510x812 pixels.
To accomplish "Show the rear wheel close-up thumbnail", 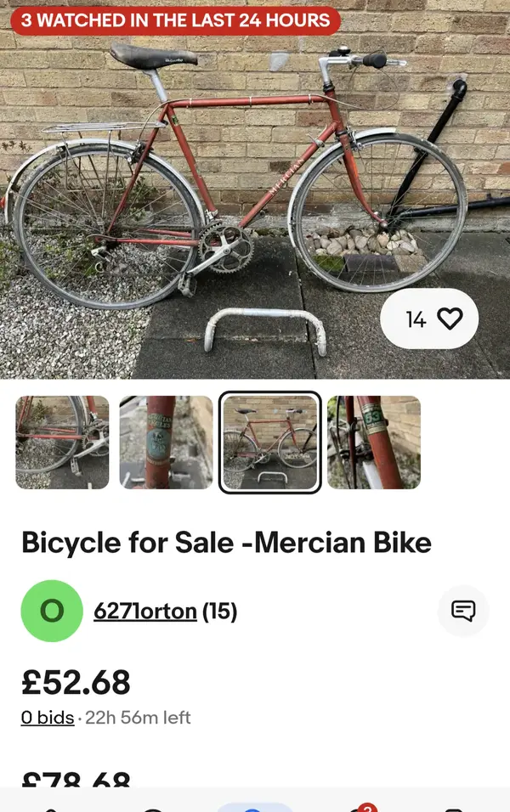I will tap(62, 443).
